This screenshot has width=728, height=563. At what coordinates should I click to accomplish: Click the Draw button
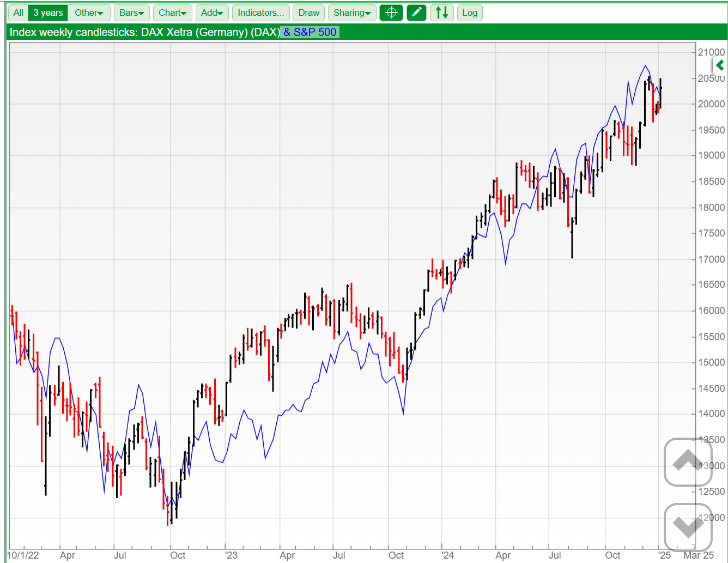tap(309, 13)
